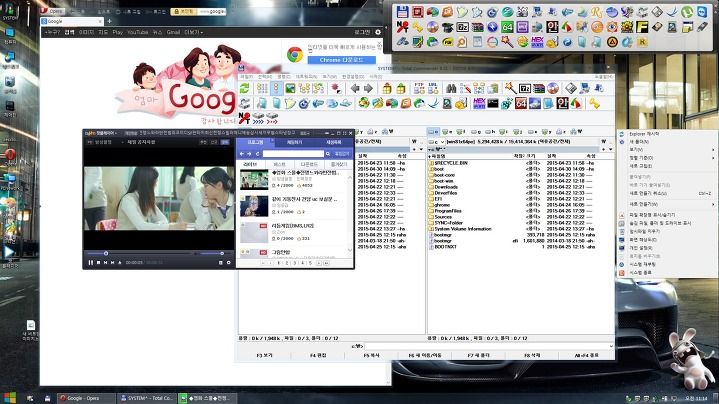This screenshot has width=719, height=404.
Task: Click the green refresh arrows in Total Commander toolbar
Action: [244, 88]
